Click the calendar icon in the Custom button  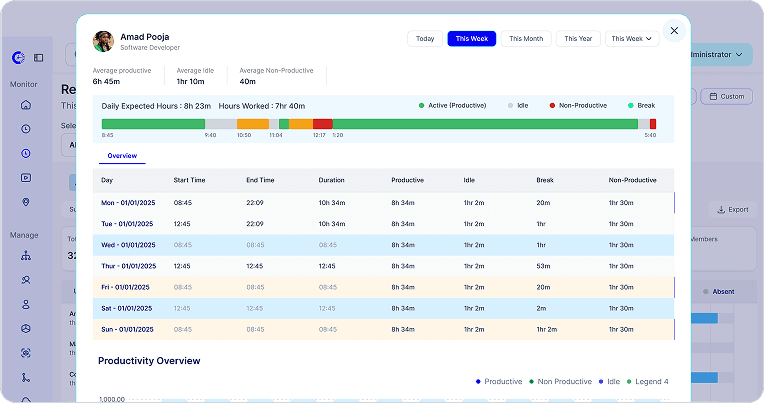click(x=713, y=96)
